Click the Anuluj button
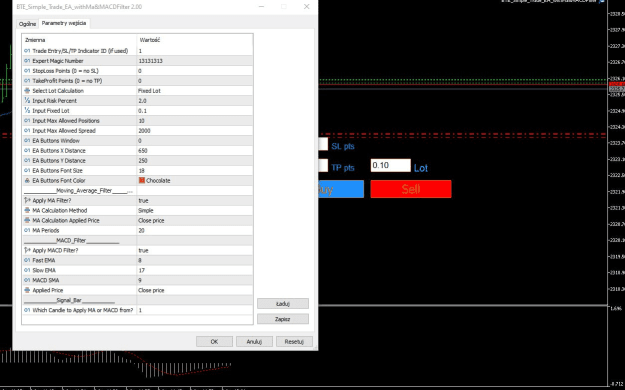Image resolution: width=625 pixels, height=390 pixels. pos(254,342)
